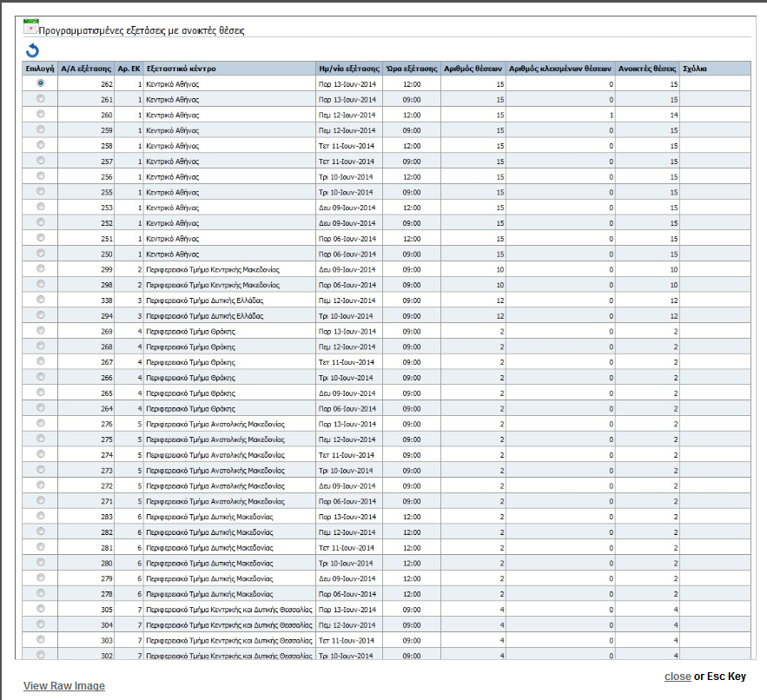Click the 'Ανοικτές θέσεις' column header
The width and height of the screenshot is (767, 700).
(x=647, y=69)
